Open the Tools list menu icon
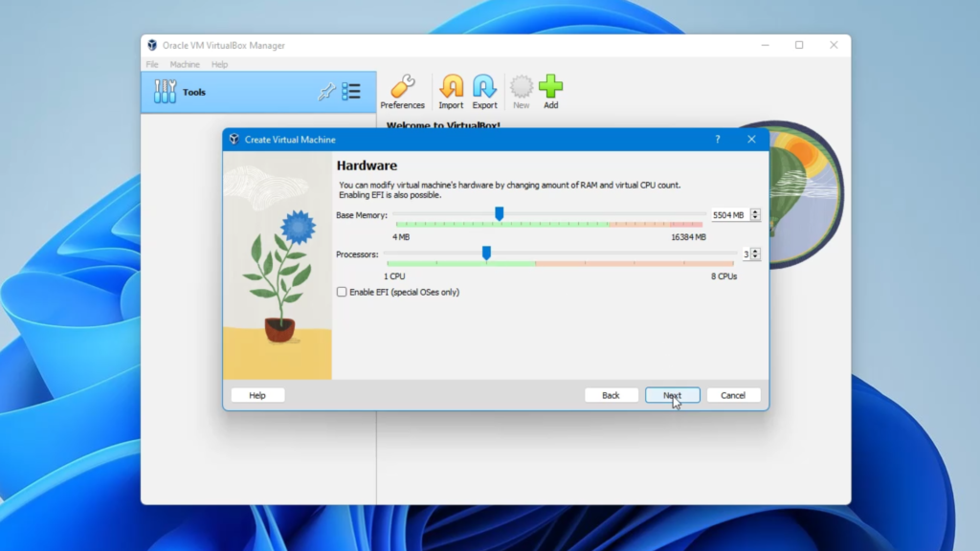The image size is (980, 551). (351, 91)
